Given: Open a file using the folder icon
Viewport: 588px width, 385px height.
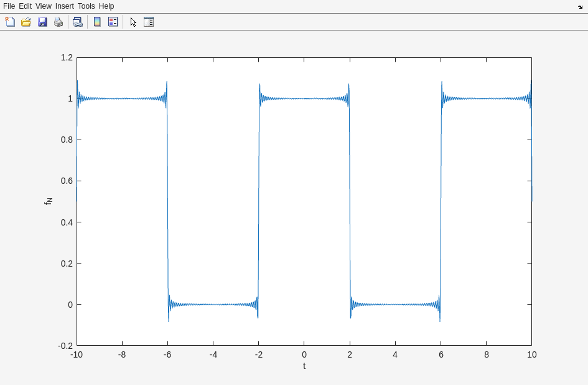Looking at the screenshot, I should (x=26, y=22).
